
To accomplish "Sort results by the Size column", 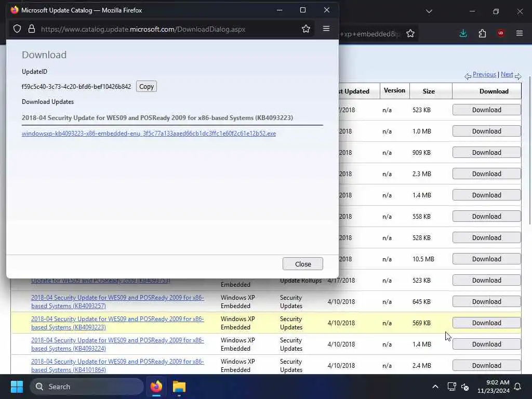I will pos(429,91).
